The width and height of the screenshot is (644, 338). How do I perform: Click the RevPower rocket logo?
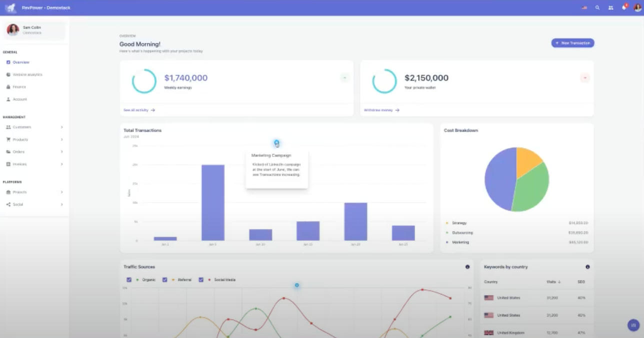pos(10,8)
